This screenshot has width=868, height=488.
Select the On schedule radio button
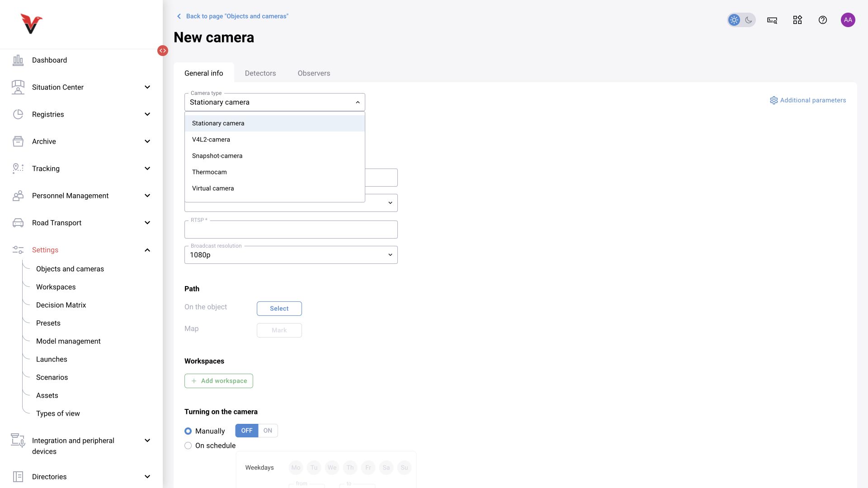point(188,446)
